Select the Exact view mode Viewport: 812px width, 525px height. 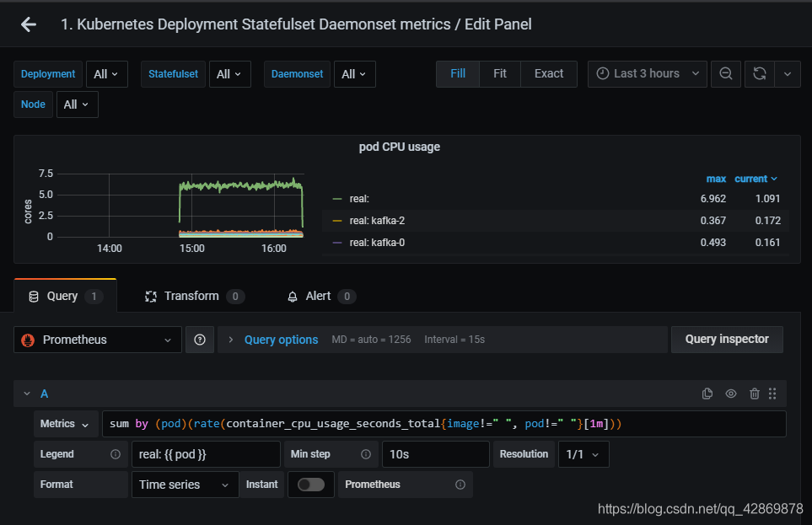coord(549,73)
